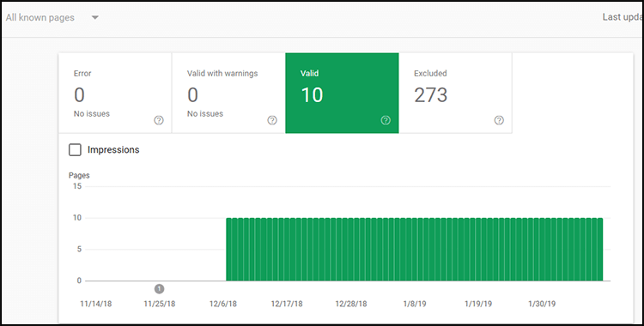
Task: Click the 12/6/18 date label
Action: coord(223,304)
